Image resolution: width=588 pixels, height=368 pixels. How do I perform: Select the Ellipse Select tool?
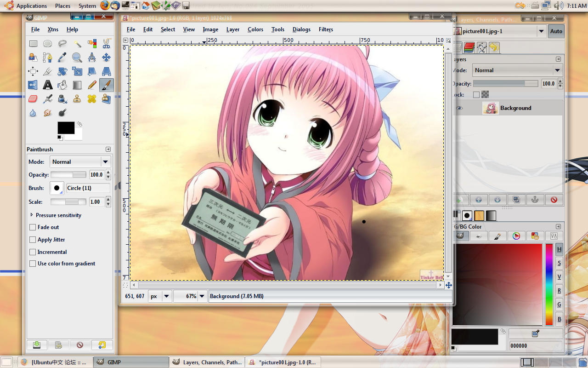[x=47, y=44]
